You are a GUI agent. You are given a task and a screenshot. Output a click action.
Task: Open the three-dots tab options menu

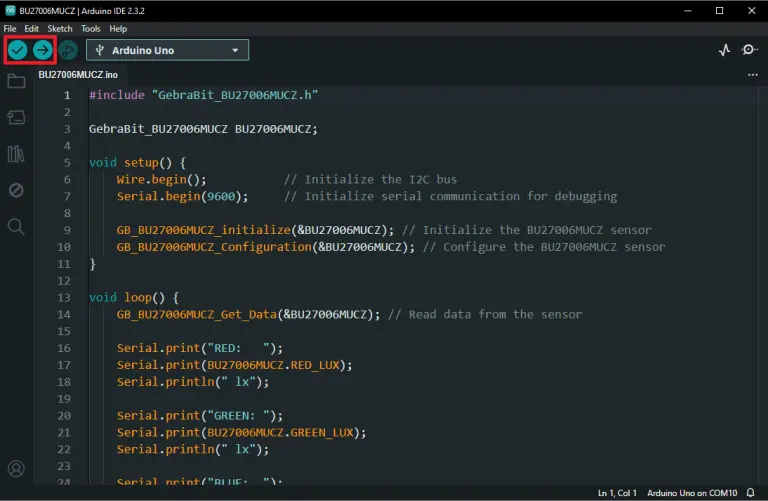point(753,75)
